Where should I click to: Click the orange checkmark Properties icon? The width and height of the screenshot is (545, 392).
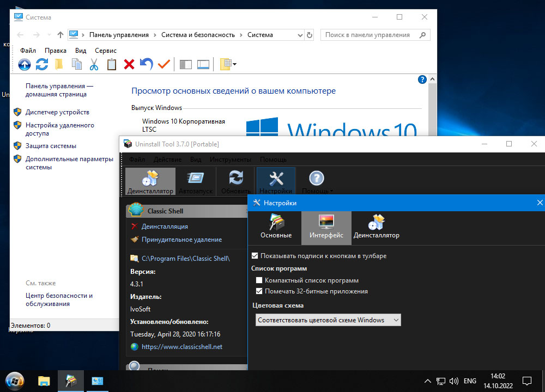pos(163,64)
